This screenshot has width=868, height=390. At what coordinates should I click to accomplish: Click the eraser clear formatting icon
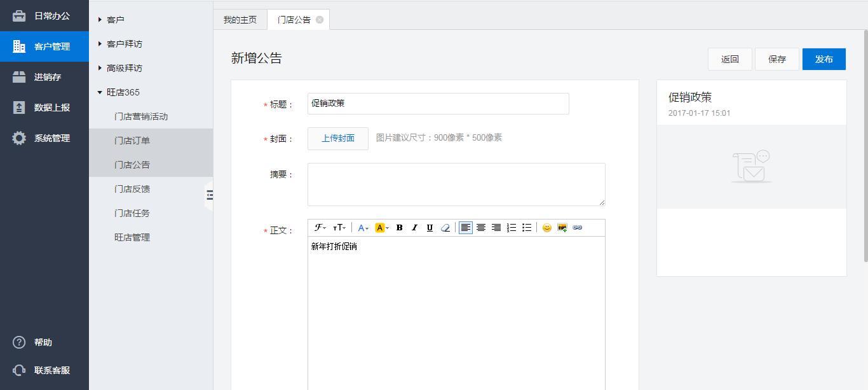coord(445,228)
